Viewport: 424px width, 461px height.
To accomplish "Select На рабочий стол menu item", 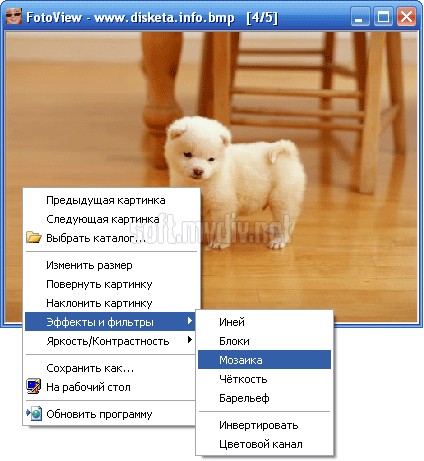I will click(110, 387).
